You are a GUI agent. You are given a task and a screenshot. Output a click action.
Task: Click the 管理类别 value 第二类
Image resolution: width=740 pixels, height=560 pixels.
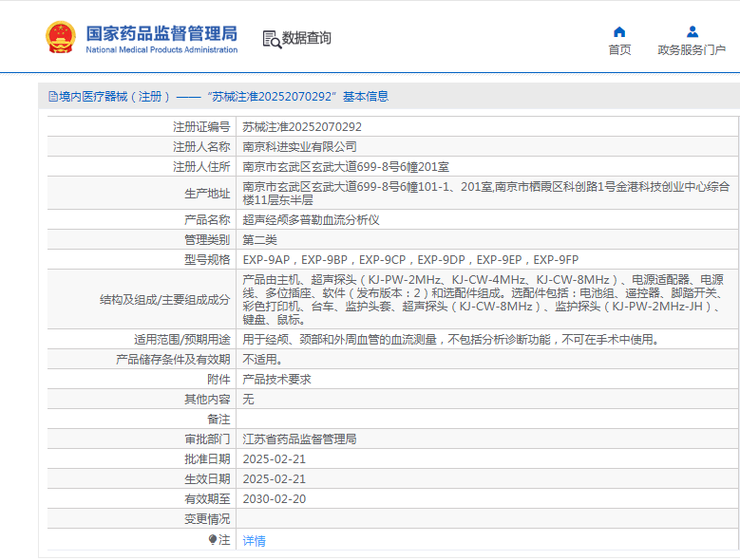tap(259, 239)
